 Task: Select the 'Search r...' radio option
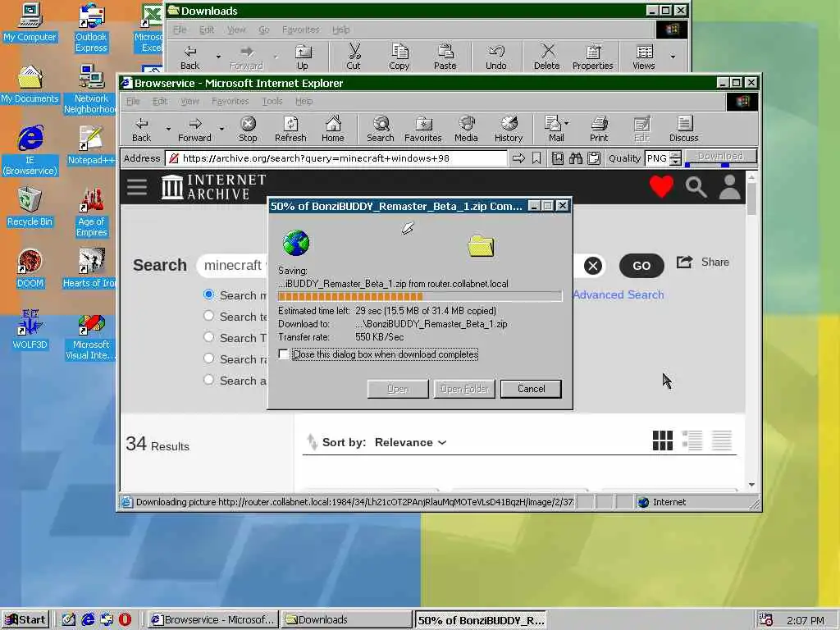[x=209, y=358]
